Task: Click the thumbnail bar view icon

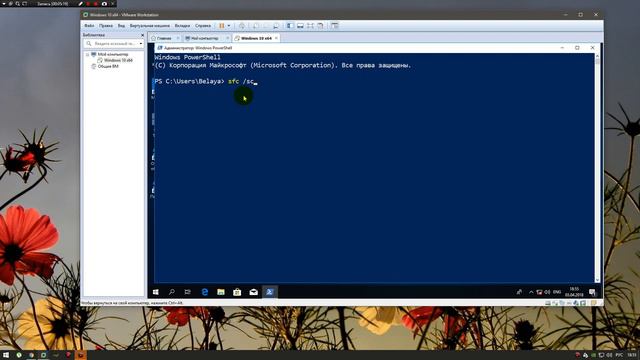Action: pyautogui.click(x=300, y=26)
